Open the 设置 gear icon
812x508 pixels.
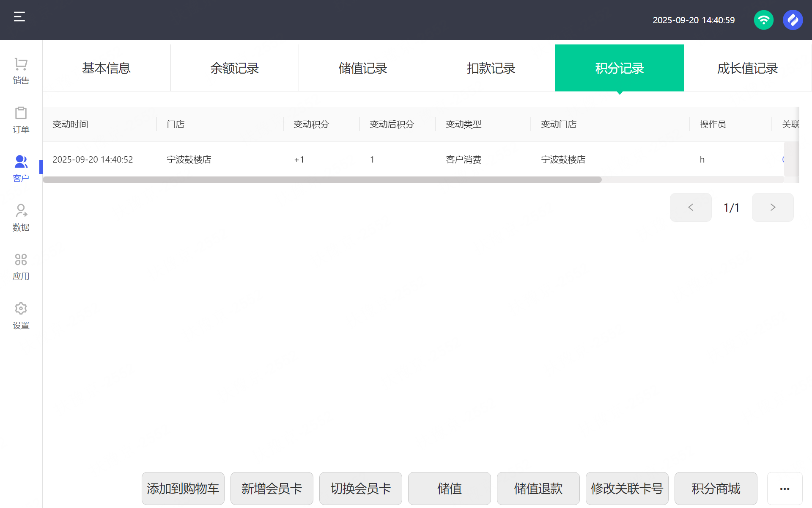click(21, 309)
